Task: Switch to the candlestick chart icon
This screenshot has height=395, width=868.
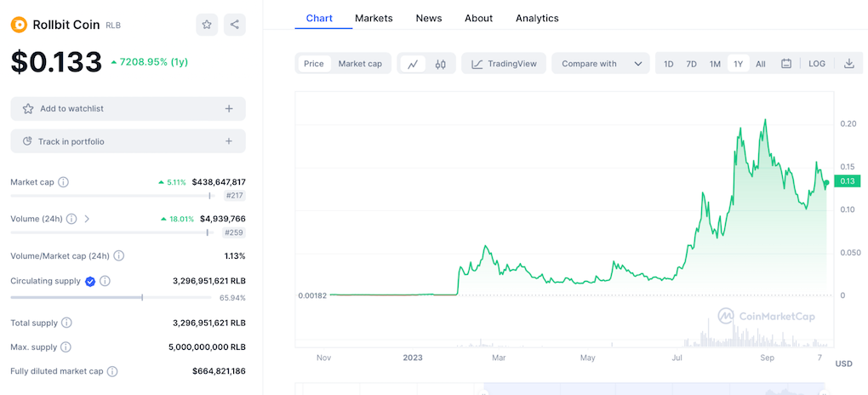Action: click(x=441, y=64)
